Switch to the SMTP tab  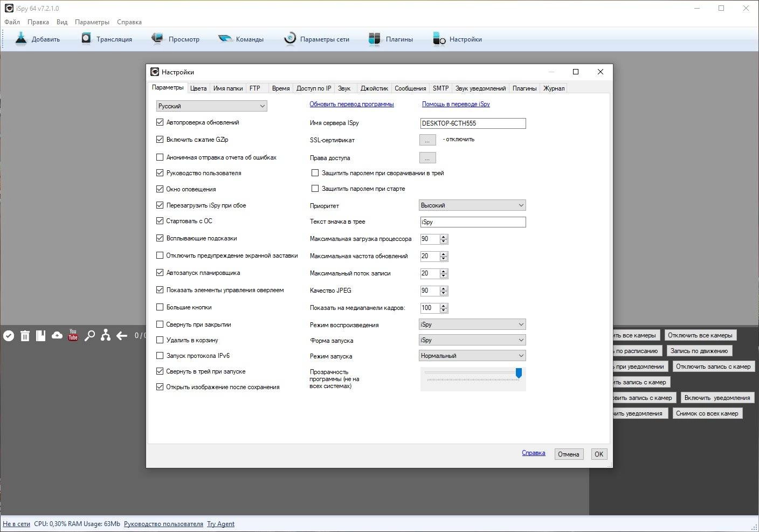[440, 88]
